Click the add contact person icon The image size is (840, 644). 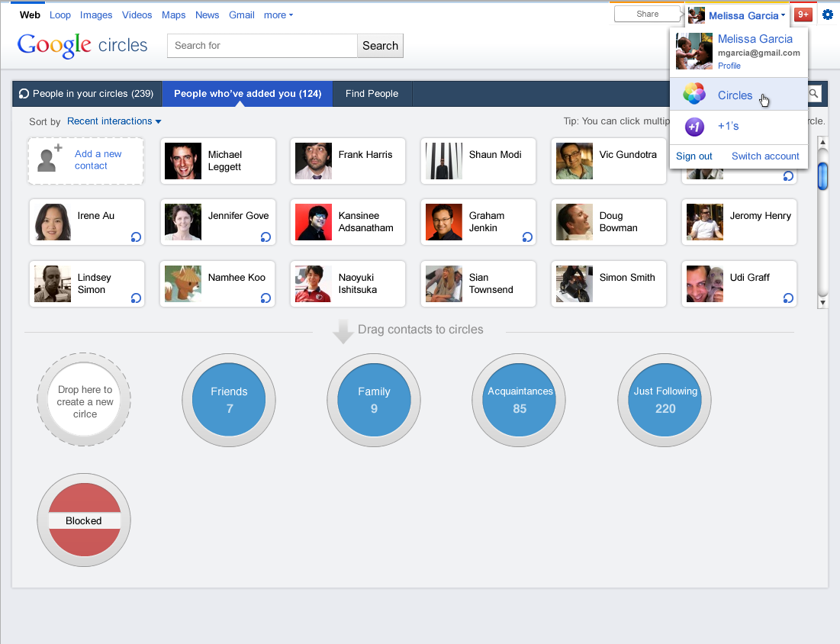coord(49,159)
